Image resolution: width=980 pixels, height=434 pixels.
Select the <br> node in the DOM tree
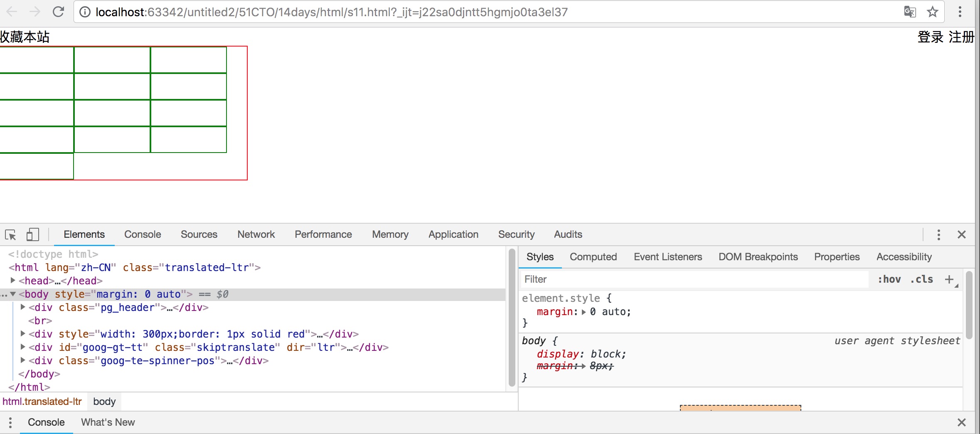coord(40,321)
